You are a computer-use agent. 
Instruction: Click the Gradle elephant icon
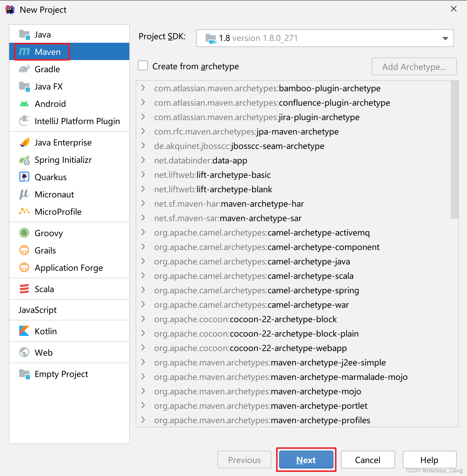point(24,69)
